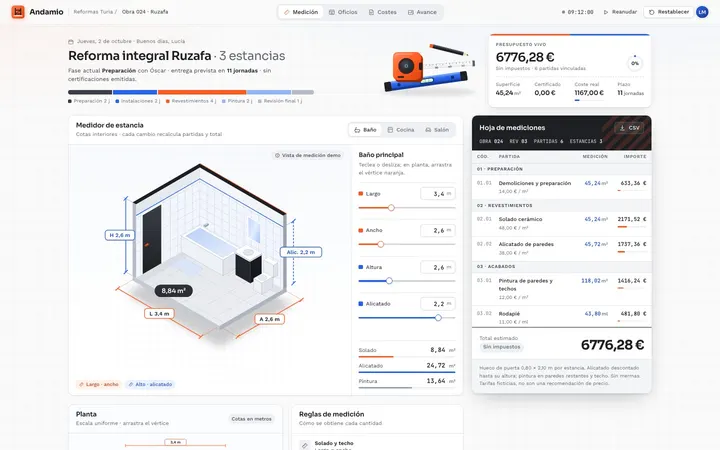720x450 pixels.
Task: Click the Instalaciones phase progress segment
Action: point(135,92)
